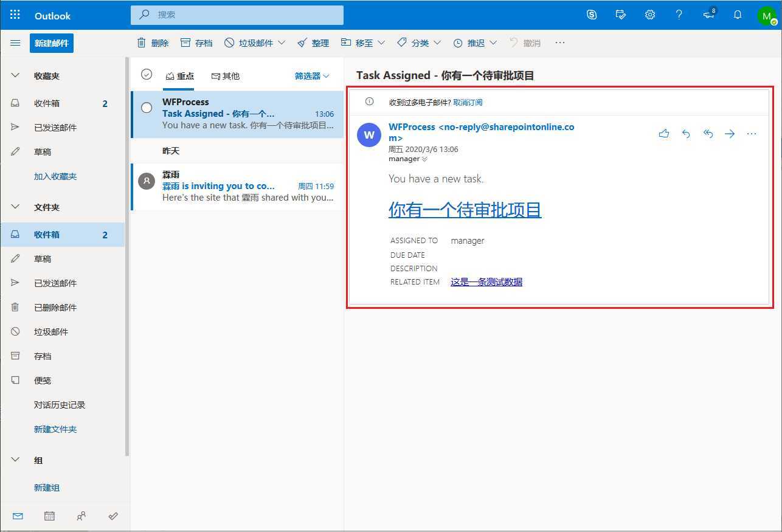This screenshot has height=532, width=782.
Task: Open 收件箱 under favorites
Action: 63,103
